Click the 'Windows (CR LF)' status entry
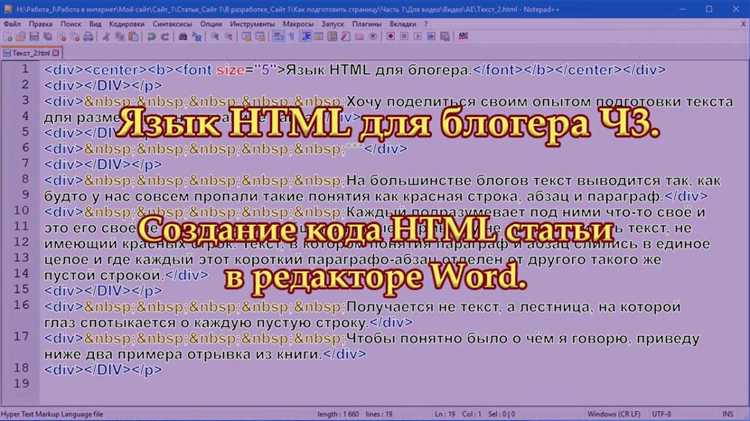750x421 pixels. click(x=614, y=414)
